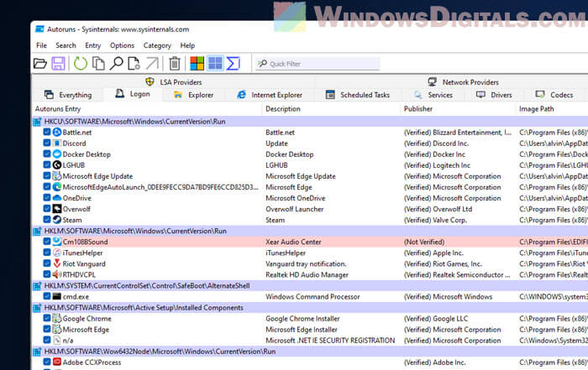
Task: Select the HKLM SafeBoot\AlternateShell registry row
Action: [310, 286]
